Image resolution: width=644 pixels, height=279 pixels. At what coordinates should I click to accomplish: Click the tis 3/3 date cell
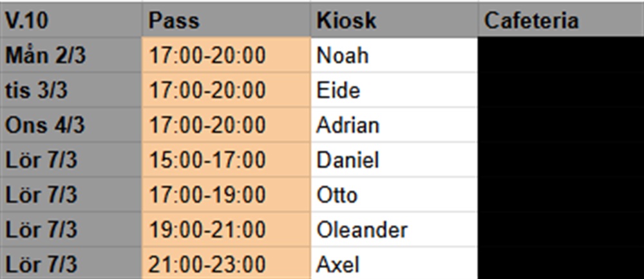click(x=71, y=90)
